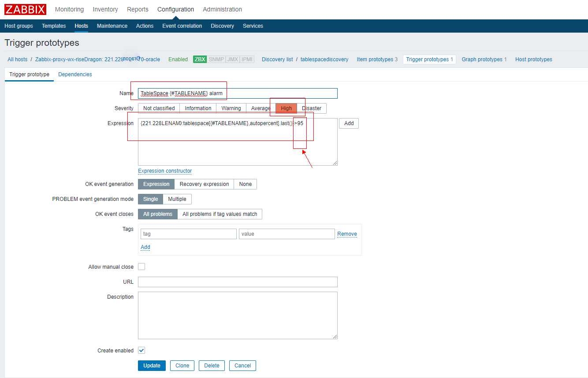Image resolution: width=588 pixels, height=378 pixels.
Task: Open the Discovery list link
Action: pos(277,59)
